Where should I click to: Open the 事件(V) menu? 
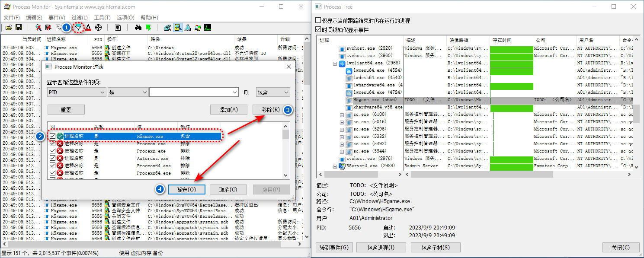[x=57, y=18]
